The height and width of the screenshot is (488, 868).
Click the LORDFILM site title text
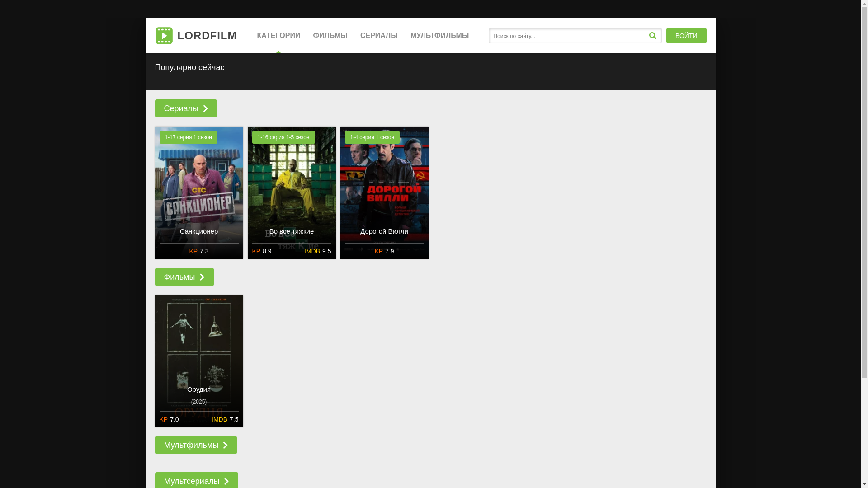coord(207,36)
